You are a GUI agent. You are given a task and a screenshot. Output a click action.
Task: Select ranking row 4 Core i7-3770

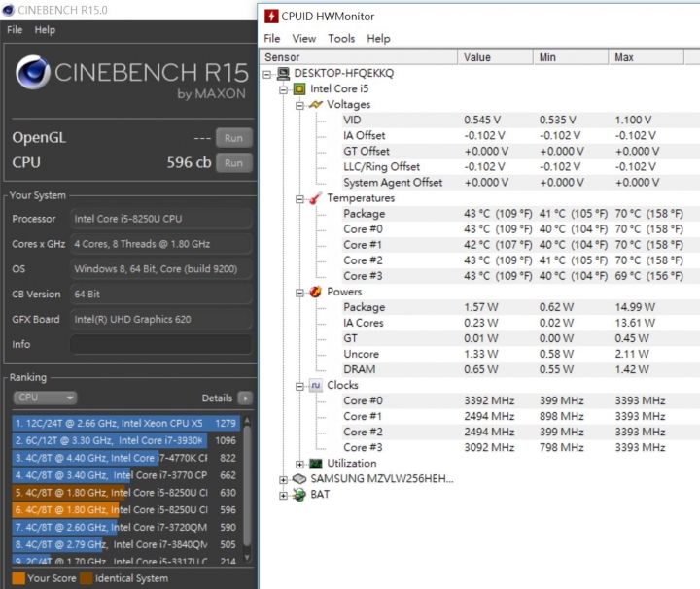(126, 475)
